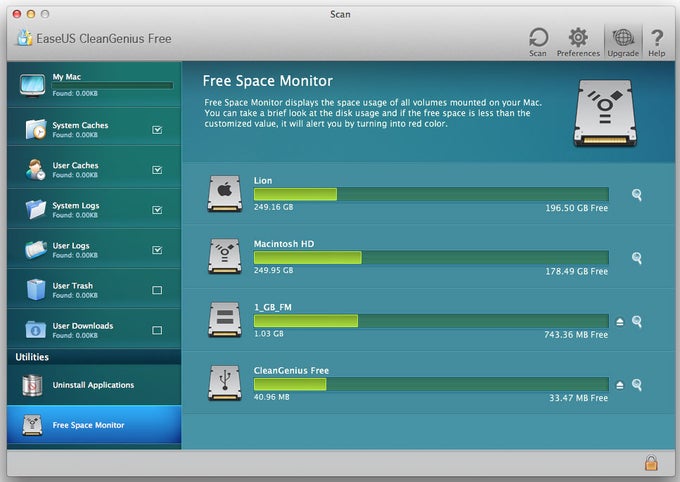
Task: Click the '196.50 GB Free' text
Action: coord(576,208)
